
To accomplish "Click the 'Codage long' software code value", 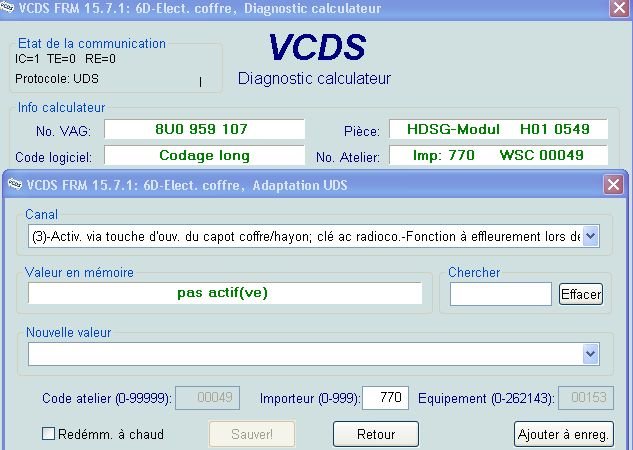I will click(204, 155).
